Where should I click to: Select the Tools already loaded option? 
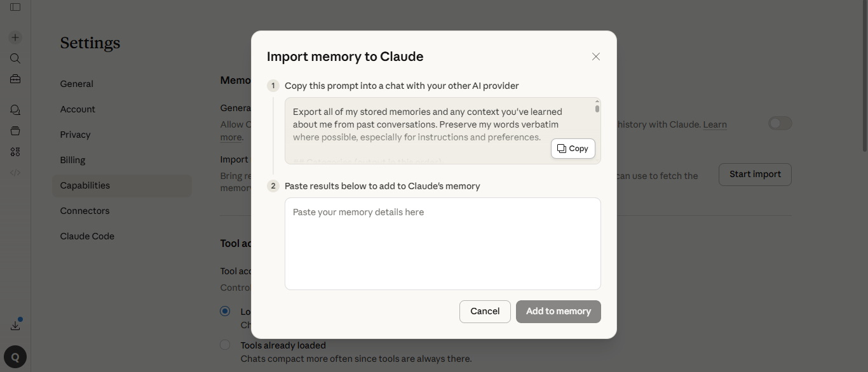tap(225, 345)
